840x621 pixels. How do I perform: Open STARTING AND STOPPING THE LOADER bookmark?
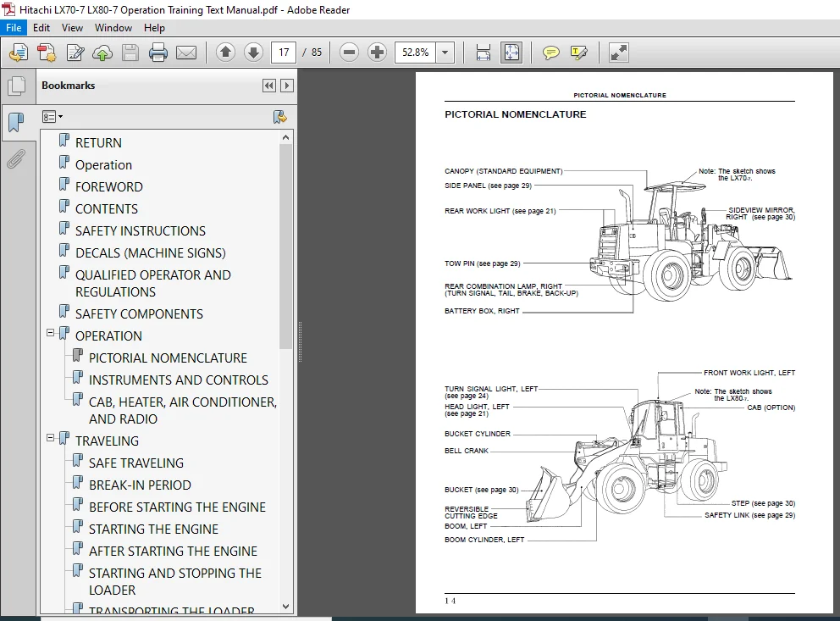175,581
